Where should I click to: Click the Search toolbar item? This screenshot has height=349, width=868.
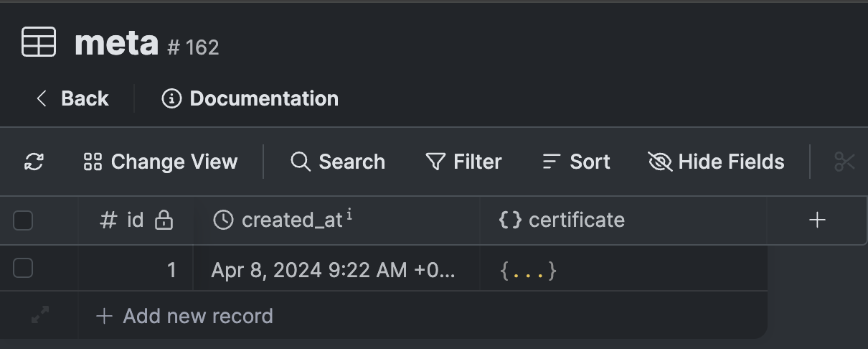337,162
